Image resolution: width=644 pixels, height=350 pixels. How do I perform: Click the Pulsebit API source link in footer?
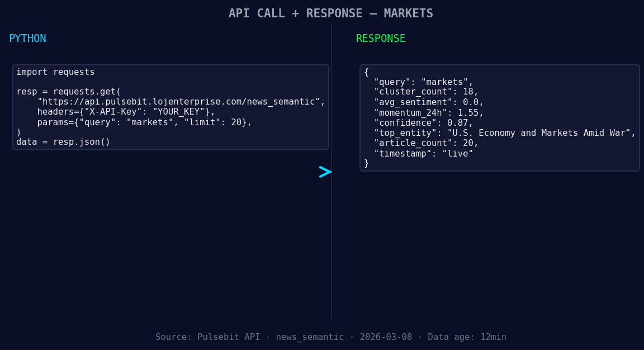(x=229, y=337)
